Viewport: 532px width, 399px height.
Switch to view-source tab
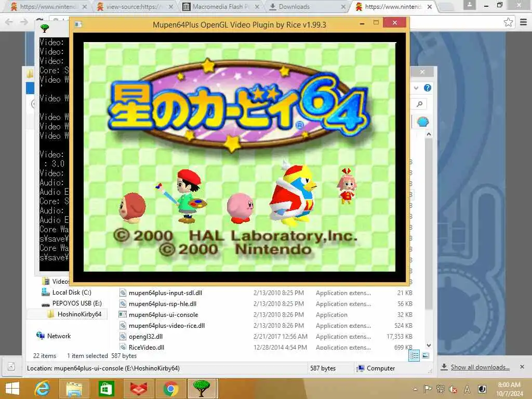(134, 6)
